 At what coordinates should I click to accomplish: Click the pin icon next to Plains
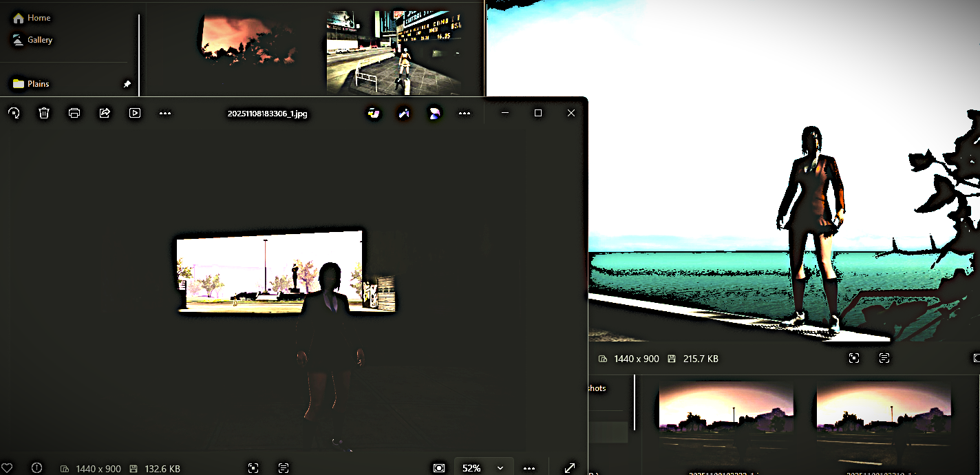pyautogui.click(x=127, y=84)
